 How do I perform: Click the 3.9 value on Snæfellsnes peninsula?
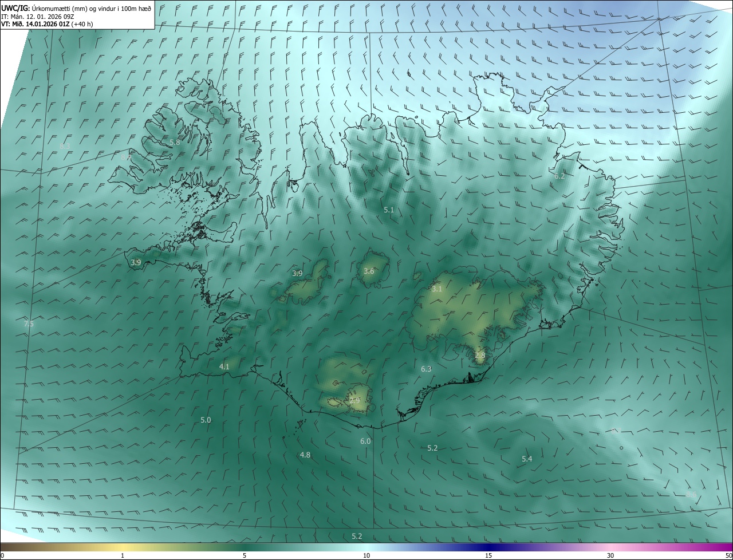pos(136,262)
